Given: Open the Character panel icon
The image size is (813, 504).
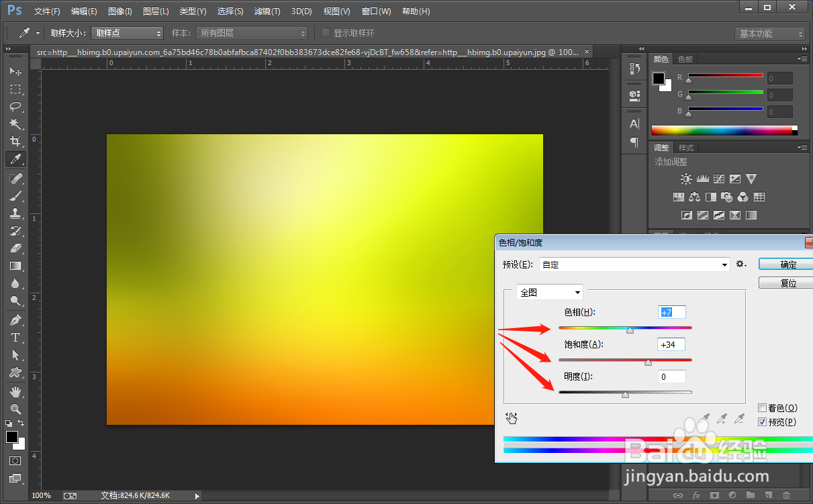Looking at the screenshot, I should (634, 123).
